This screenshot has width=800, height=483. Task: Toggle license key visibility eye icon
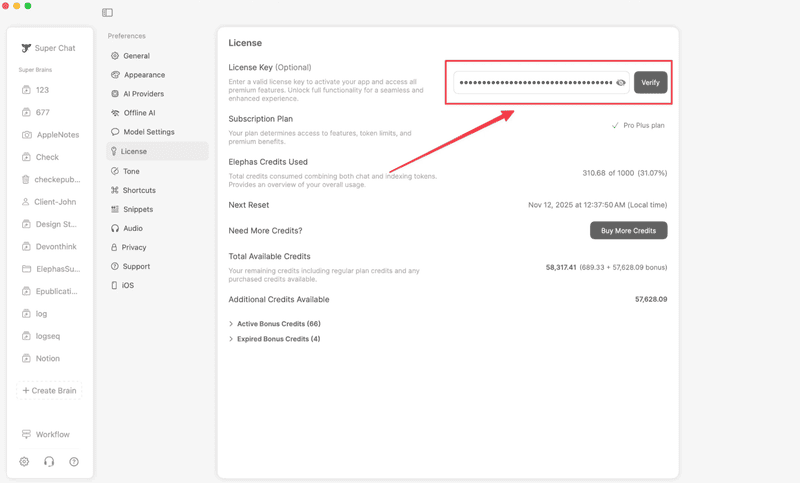[621, 83]
